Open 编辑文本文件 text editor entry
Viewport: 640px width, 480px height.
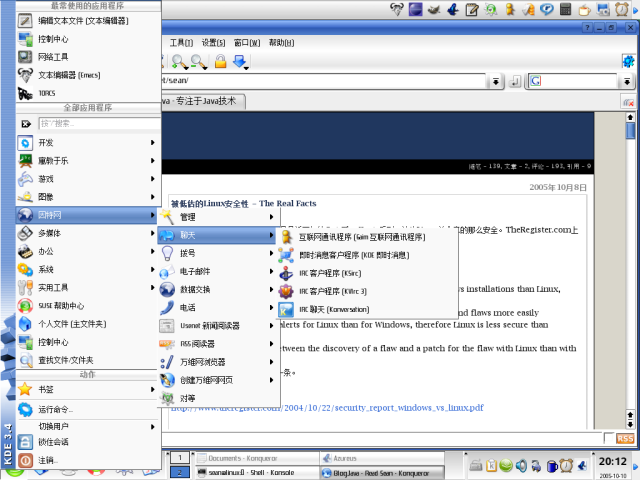pyautogui.click(x=88, y=21)
